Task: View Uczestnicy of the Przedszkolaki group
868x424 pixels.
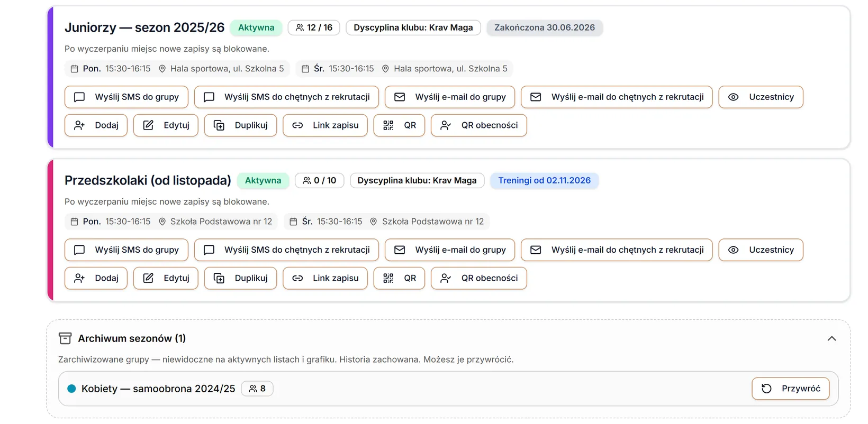Action: (761, 250)
